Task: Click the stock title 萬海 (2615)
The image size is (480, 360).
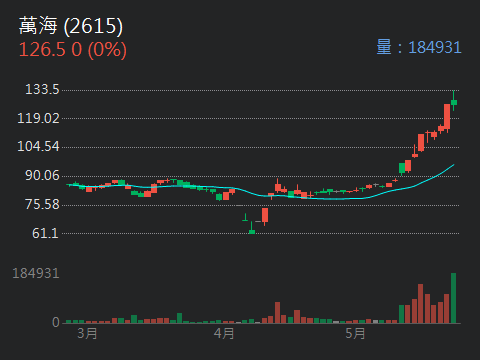Action: 71,26
